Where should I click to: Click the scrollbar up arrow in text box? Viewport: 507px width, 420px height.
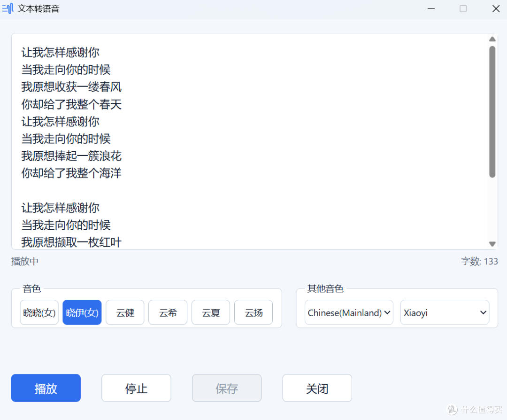coord(492,39)
